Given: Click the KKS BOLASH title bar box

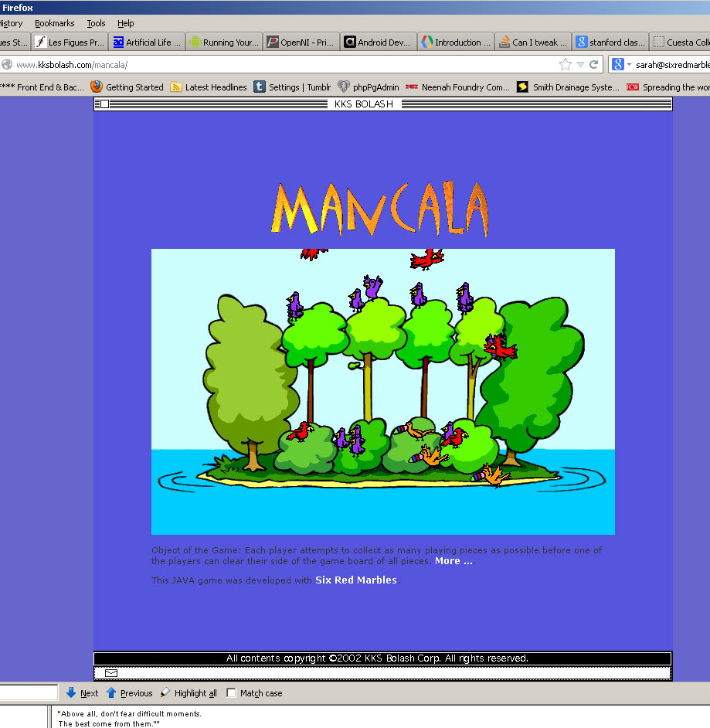Looking at the screenshot, I should (x=105, y=104).
